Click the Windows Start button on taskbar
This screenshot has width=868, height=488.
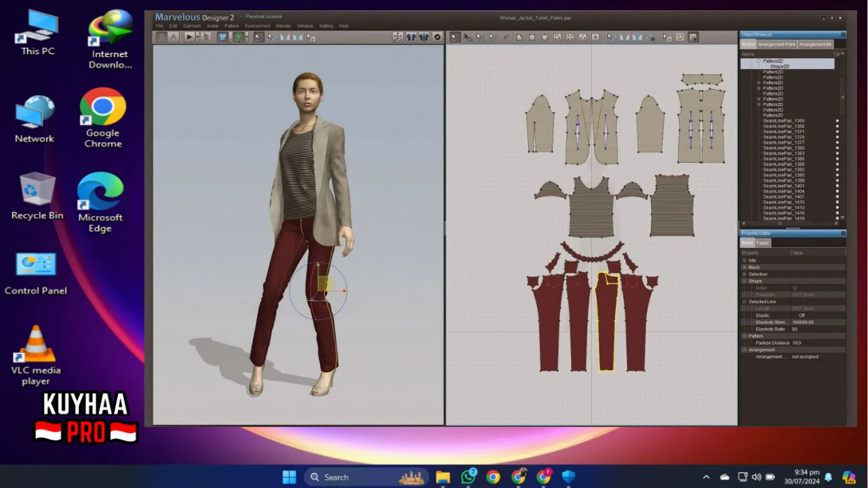(290, 477)
